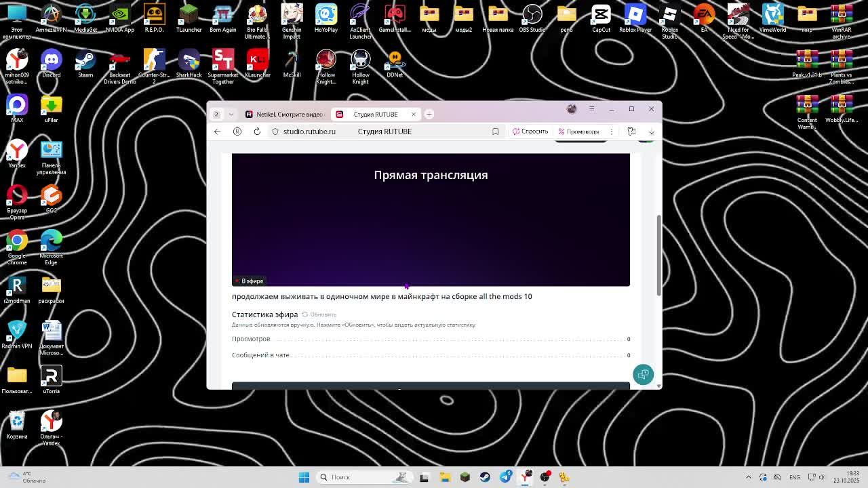Image resolution: width=868 pixels, height=488 pixels.
Task: Go back using the browser back arrow
Action: (x=217, y=131)
